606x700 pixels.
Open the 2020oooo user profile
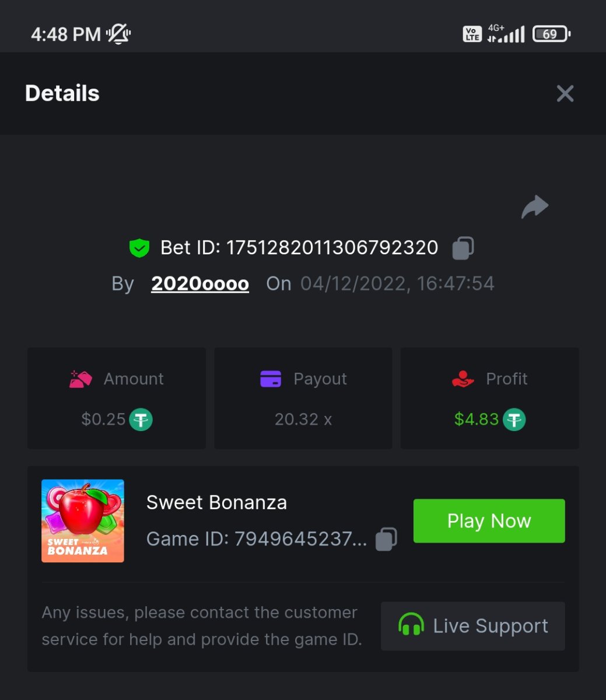[200, 284]
